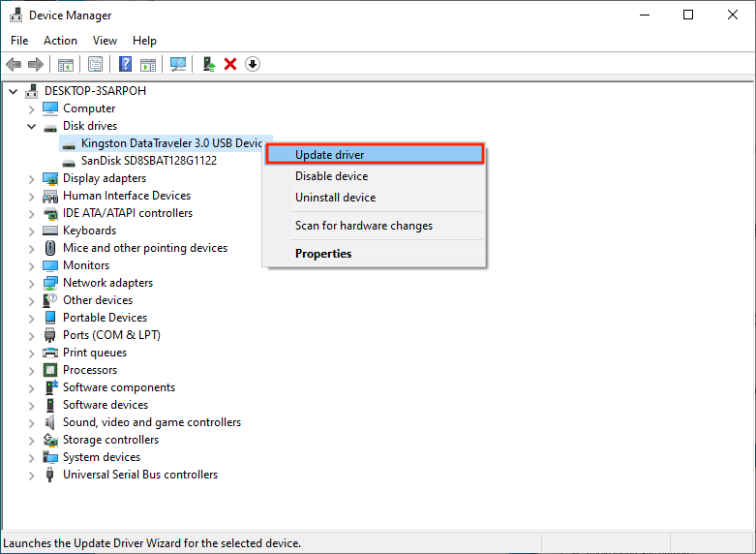Choose Properties in context menu
The width and height of the screenshot is (756, 554).
(x=375, y=254)
